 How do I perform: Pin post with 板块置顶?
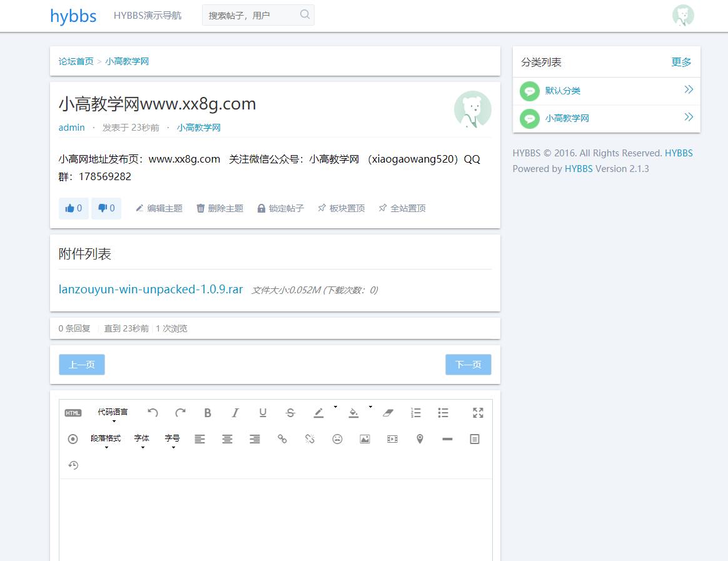tap(341, 208)
